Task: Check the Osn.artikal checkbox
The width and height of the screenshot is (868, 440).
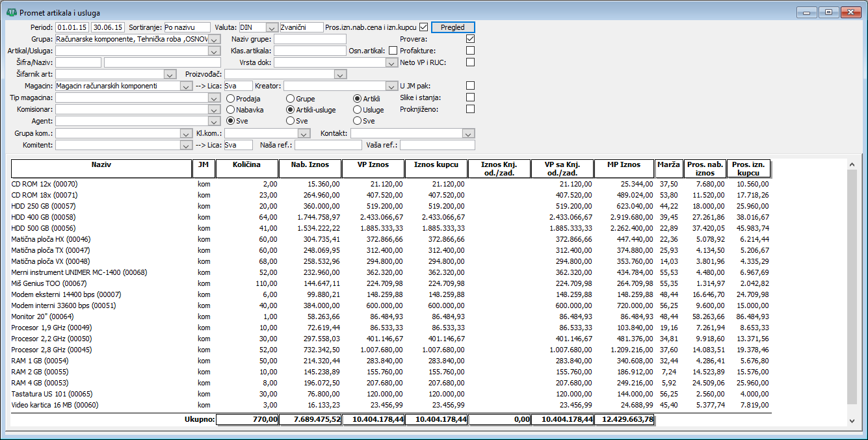Action: point(392,51)
